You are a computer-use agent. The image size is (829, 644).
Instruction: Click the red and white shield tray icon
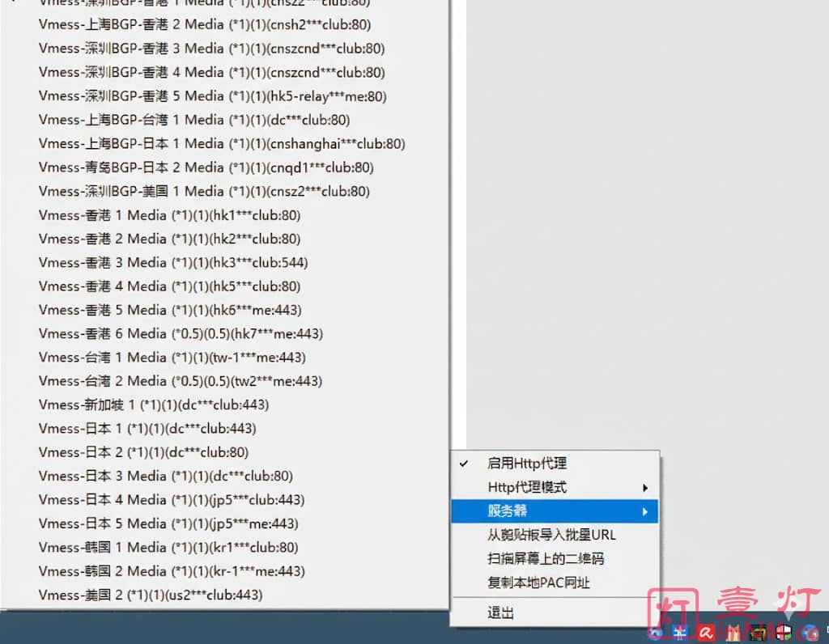pos(784,633)
